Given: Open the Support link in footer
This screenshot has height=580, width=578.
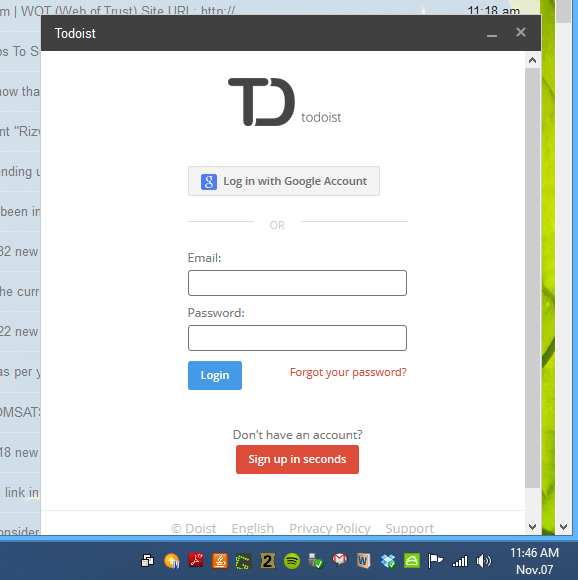Looking at the screenshot, I should click(x=409, y=528).
